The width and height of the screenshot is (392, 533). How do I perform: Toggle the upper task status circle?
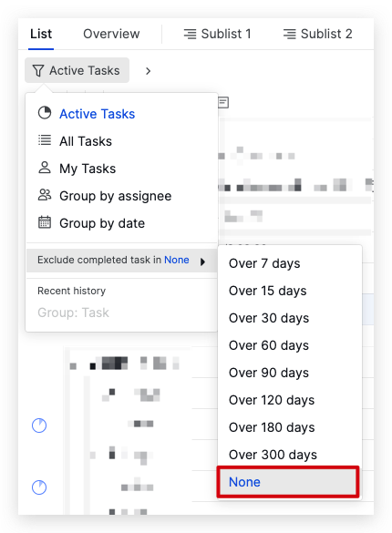point(39,425)
